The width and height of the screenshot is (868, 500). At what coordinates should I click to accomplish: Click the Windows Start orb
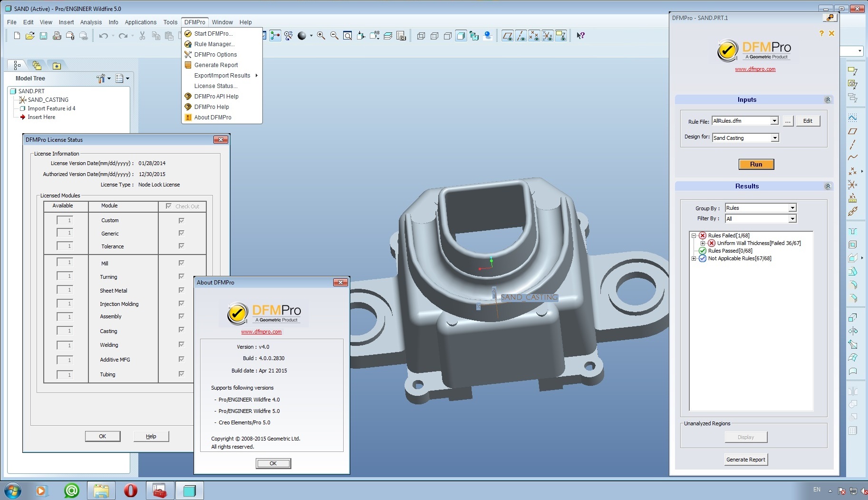(12, 490)
